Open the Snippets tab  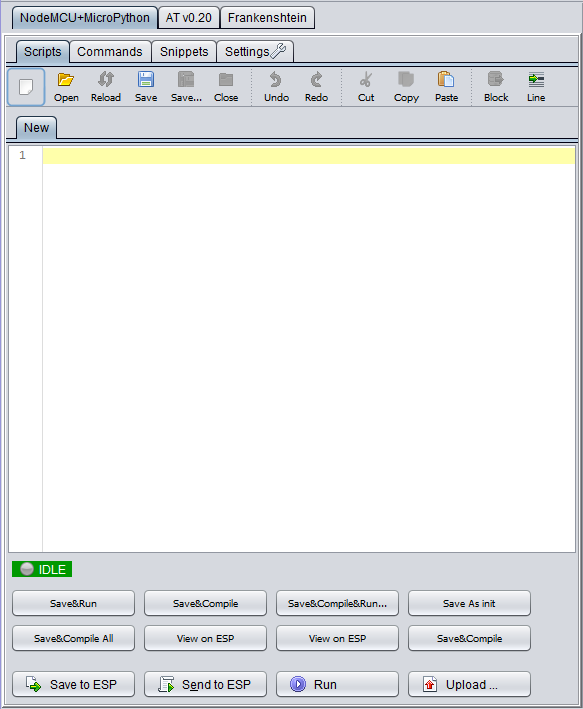(184, 52)
